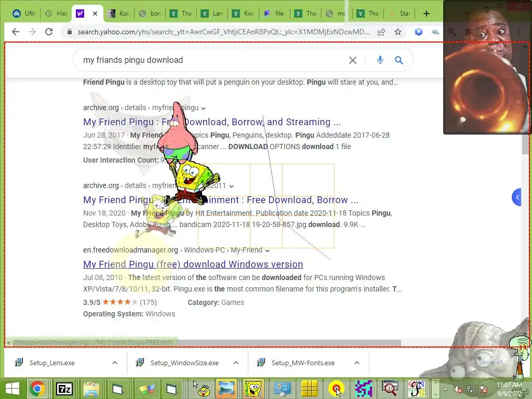Open the Windows Start menu
This screenshot has width=532, height=399.
click(12, 389)
